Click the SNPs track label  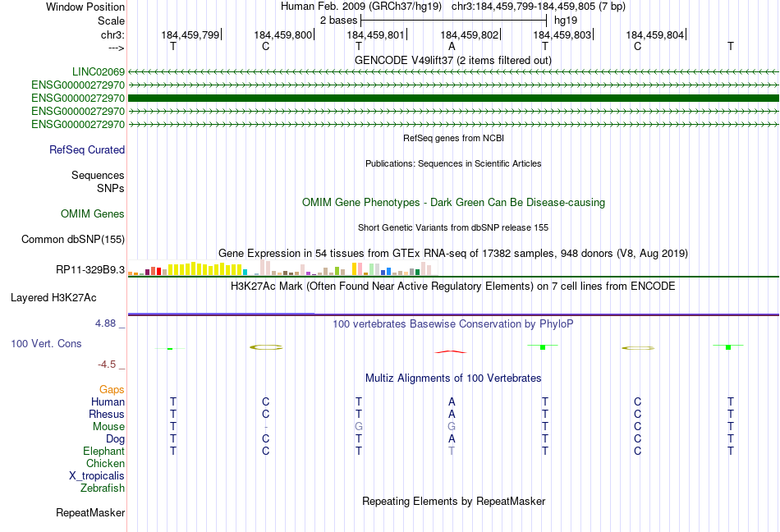[x=111, y=189]
